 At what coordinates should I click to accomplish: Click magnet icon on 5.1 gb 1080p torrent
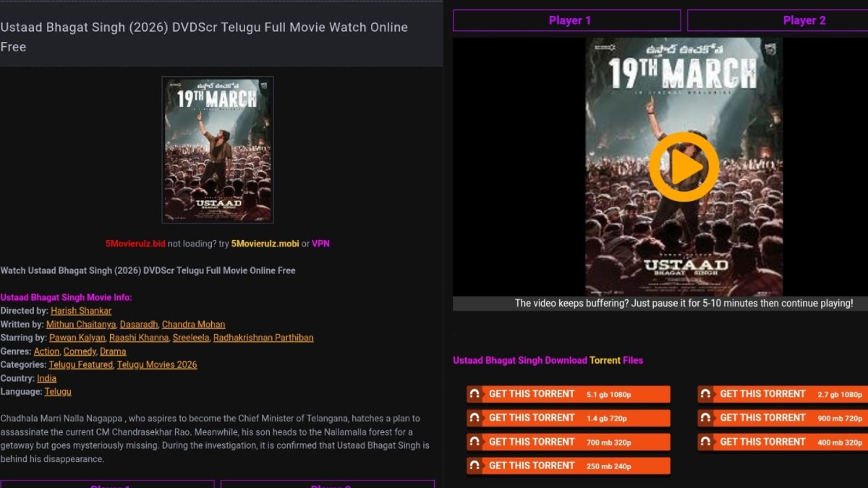tap(475, 394)
